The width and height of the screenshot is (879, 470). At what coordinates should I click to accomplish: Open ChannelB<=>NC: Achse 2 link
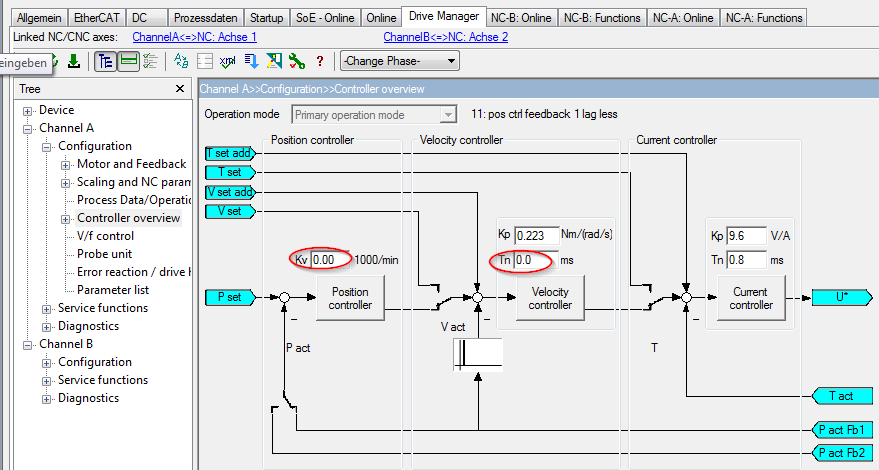[446, 37]
